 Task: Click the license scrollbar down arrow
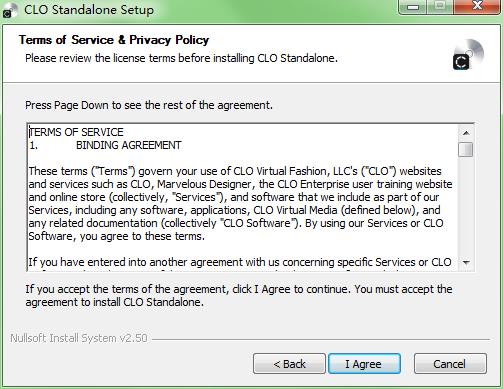coord(466,262)
